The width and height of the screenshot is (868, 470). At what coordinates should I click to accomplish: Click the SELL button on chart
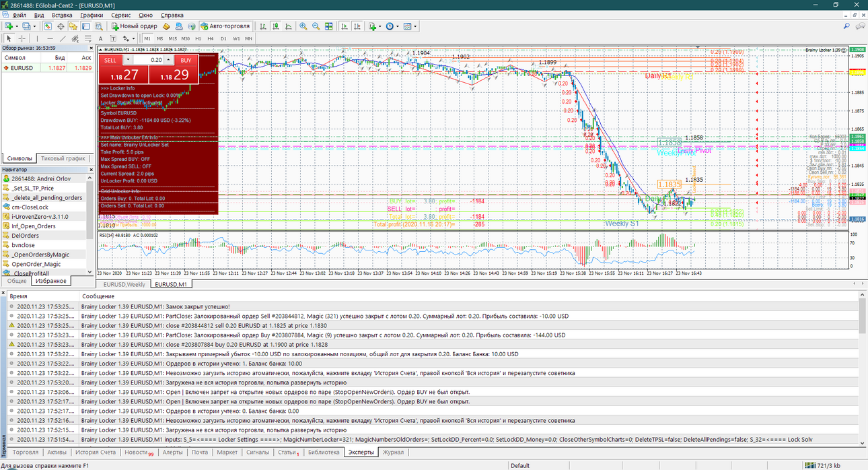tap(110, 60)
